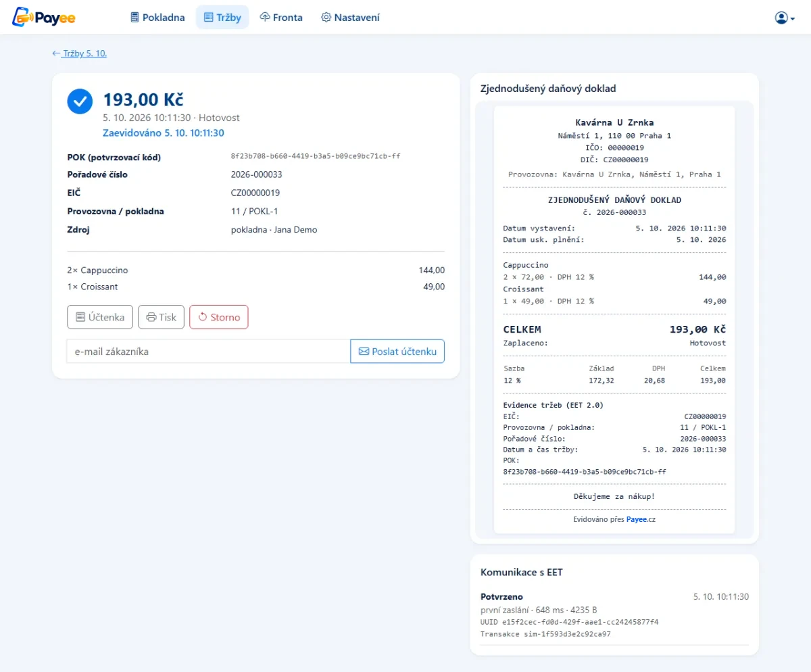Click the Poslat účtenku button
This screenshot has width=811, height=672.
point(397,352)
